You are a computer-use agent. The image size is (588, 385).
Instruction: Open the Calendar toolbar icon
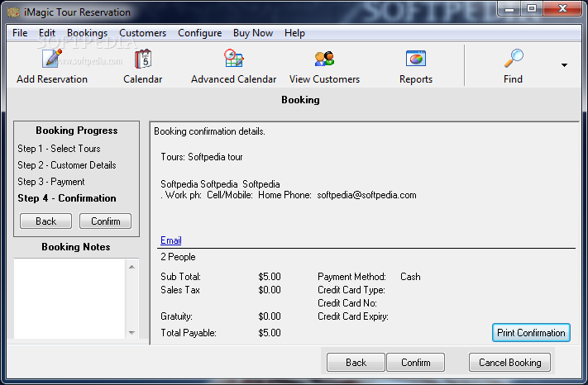point(143,59)
